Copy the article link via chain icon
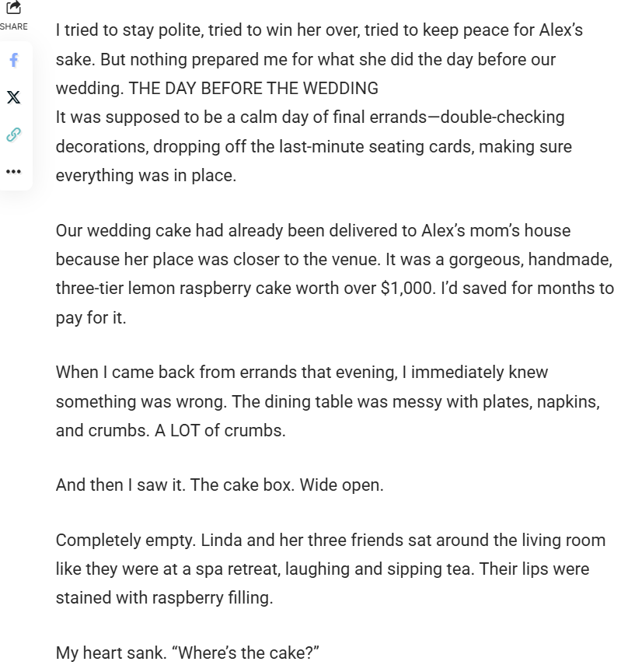This screenshot has width=642, height=672. (x=13, y=135)
